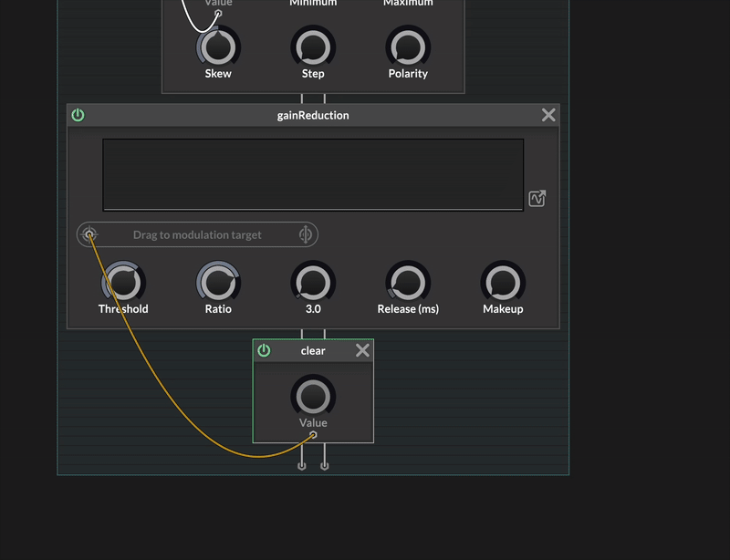Bypass the clear node with its power icon
Viewport: 730px width, 560px height.
264,350
